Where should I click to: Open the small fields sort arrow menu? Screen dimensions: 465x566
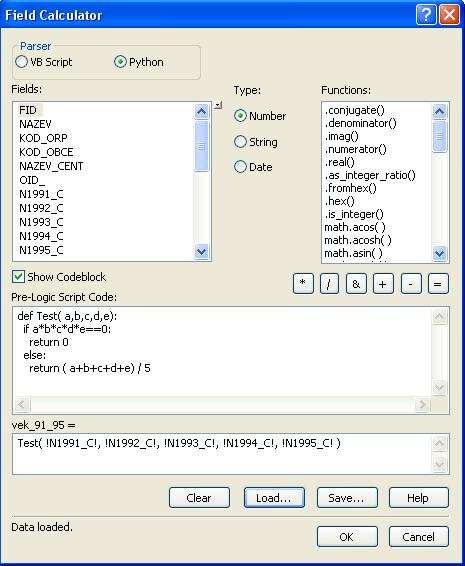[218, 105]
